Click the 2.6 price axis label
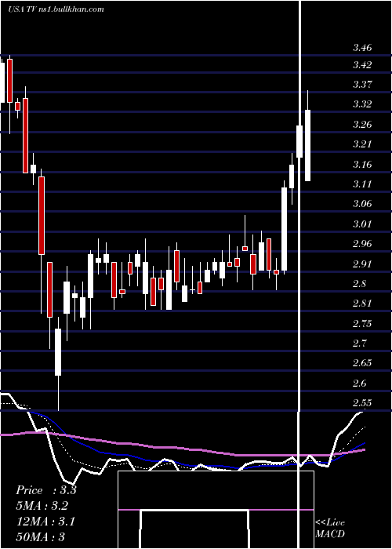392x549 pixels. [x=360, y=383]
